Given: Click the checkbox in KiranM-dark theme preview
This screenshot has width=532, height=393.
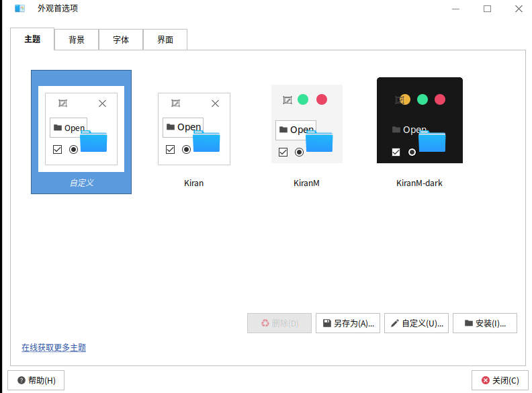Looking at the screenshot, I should [x=396, y=152].
